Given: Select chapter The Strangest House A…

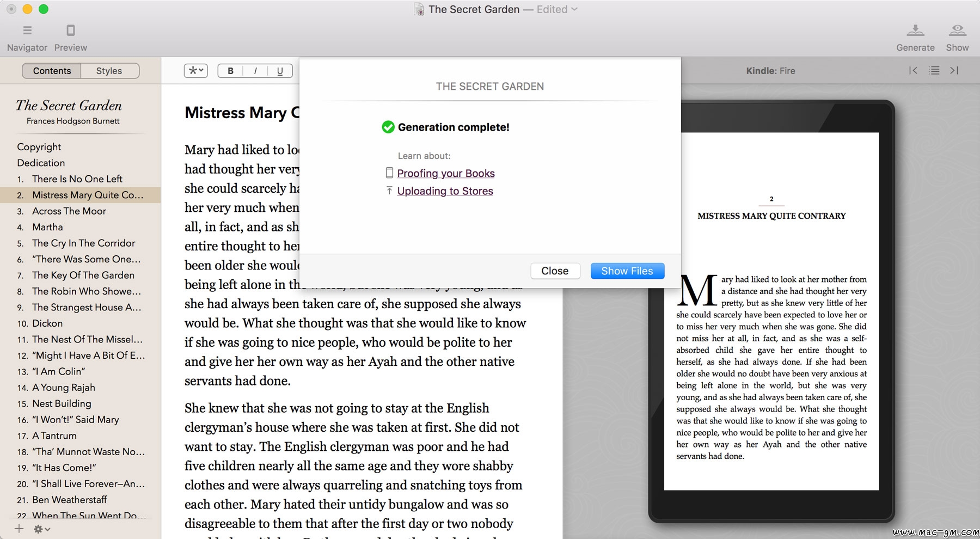Looking at the screenshot, I should point(80,308).
